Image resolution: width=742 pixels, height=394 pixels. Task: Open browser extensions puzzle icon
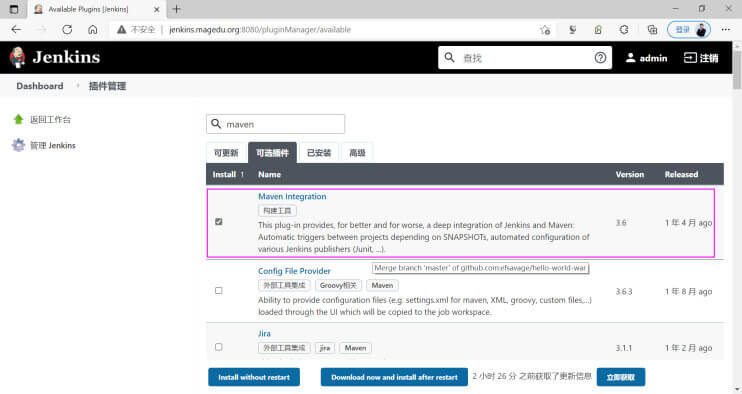[x=624, y=29]
